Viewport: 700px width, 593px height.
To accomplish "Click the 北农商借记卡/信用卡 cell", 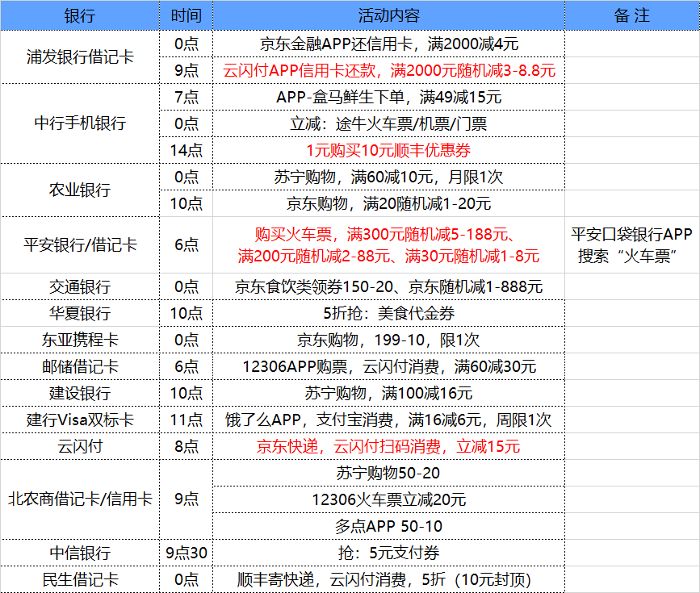I will pyautogui.click(x=80, y=499).
